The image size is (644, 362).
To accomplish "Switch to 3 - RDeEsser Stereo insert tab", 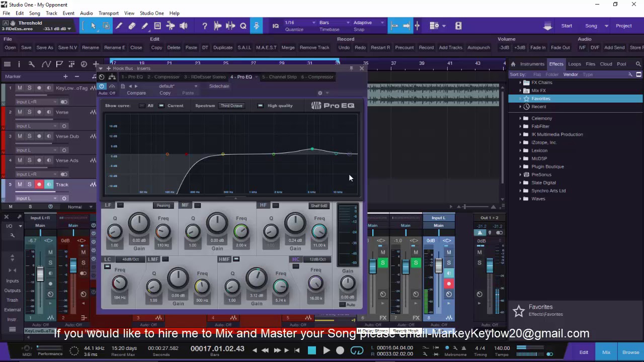I will (x=205, y=77).
